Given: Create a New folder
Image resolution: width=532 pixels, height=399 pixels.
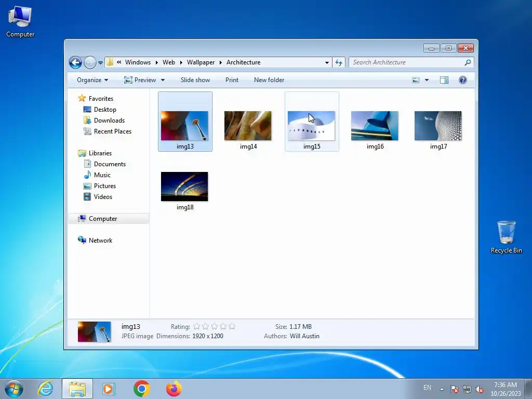Looking at the screenshot, I should pos(269,80).
